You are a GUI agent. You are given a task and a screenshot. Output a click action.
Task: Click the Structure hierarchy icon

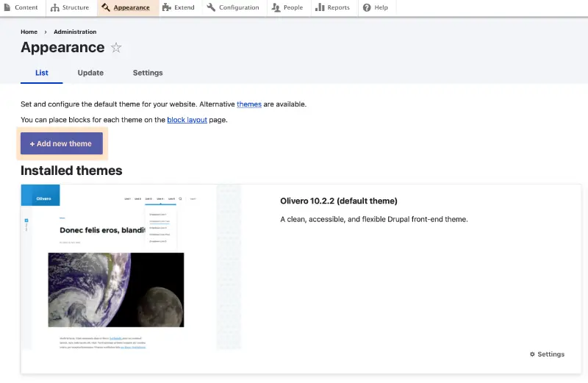click(x=54, y=7)
